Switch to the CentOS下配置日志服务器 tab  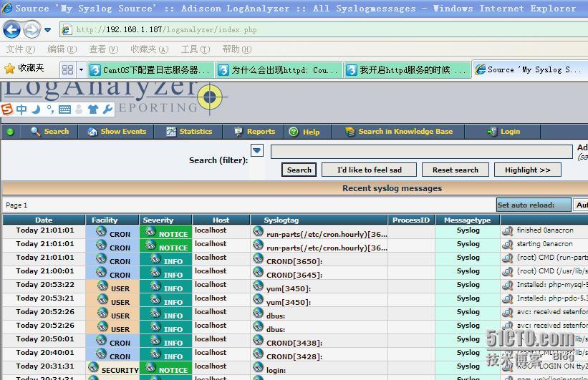pos(151,70)
